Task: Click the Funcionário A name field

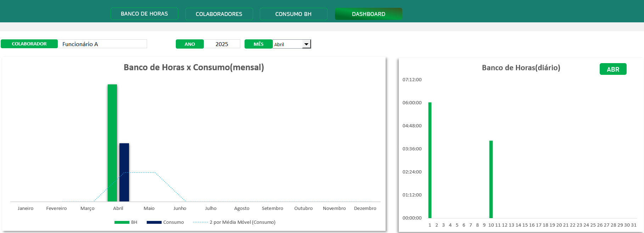Action: [102, 44]
